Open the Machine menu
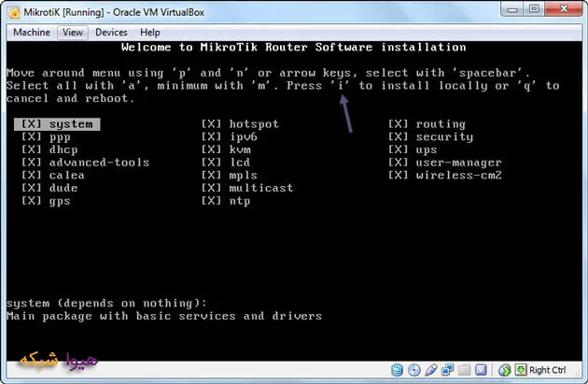The height and width of the screenshot is (384, 588). pos(32,33)
